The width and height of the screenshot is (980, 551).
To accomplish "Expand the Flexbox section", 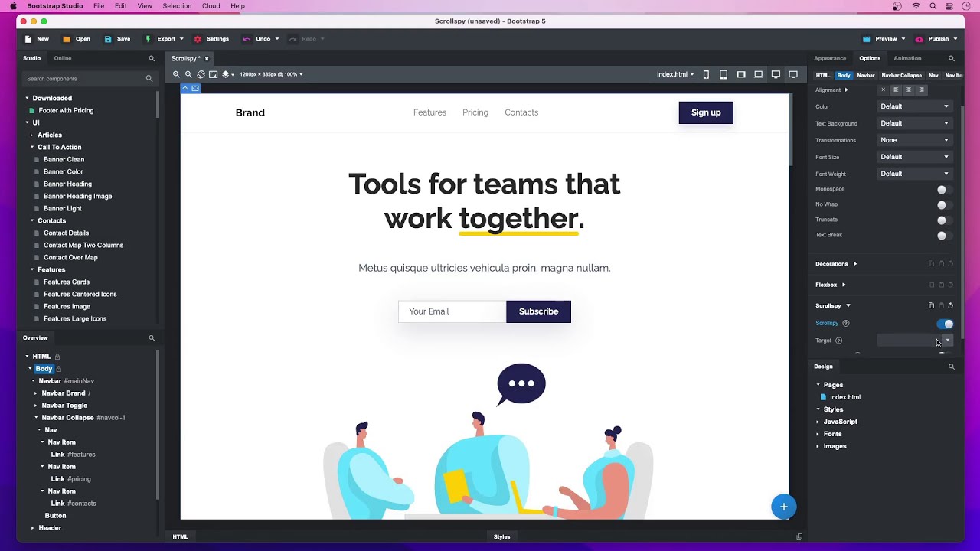I will 829,284.
